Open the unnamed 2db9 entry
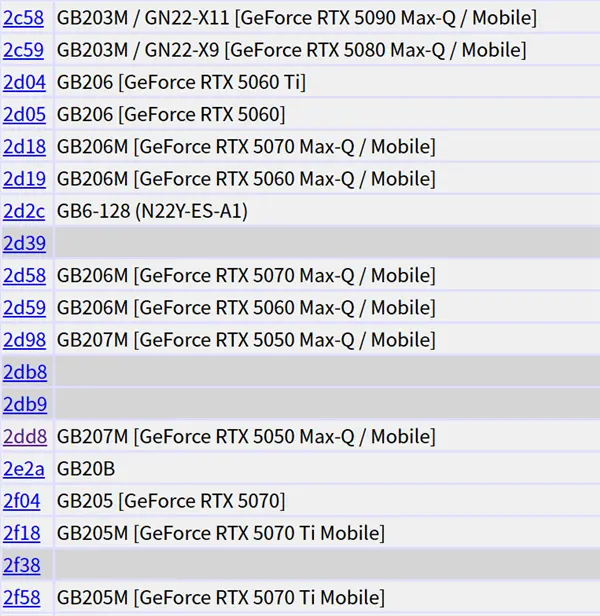This screenshot has width=600, height=616. coord(25,405)
